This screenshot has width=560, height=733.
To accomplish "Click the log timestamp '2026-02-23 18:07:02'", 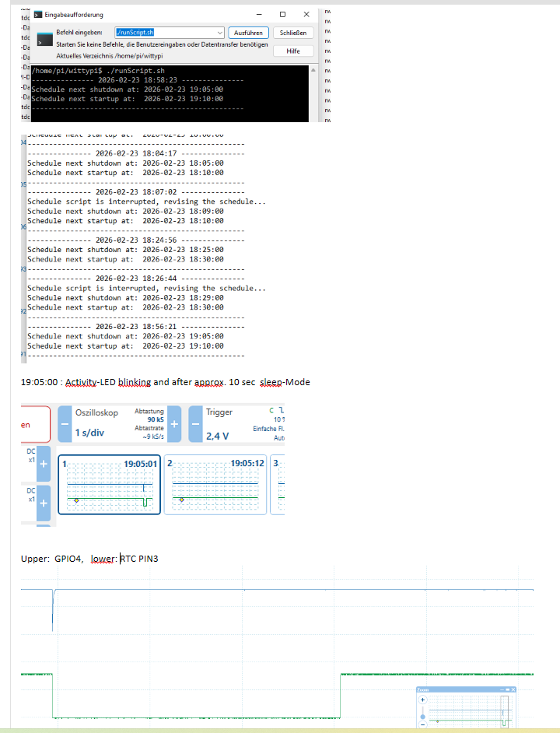I will point(136,191).
